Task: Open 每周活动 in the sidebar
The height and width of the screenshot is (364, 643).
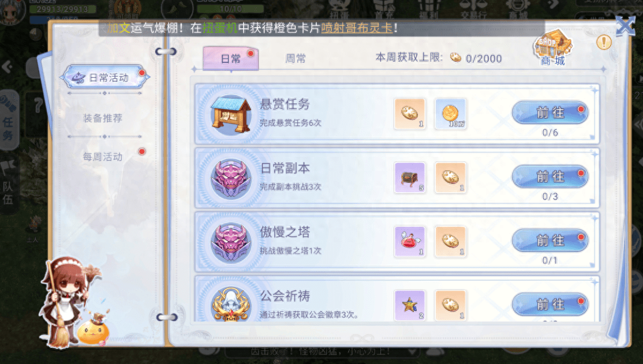Action: pos(103,156)
